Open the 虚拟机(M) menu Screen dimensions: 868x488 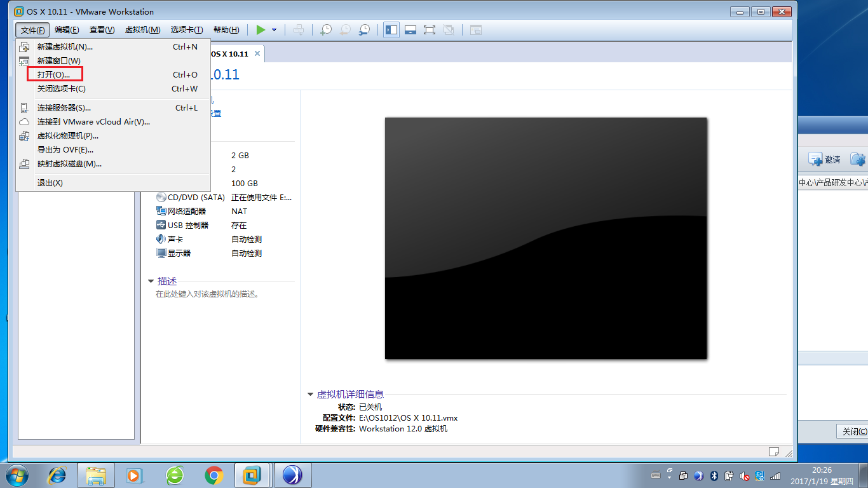[x=142, y=30]
